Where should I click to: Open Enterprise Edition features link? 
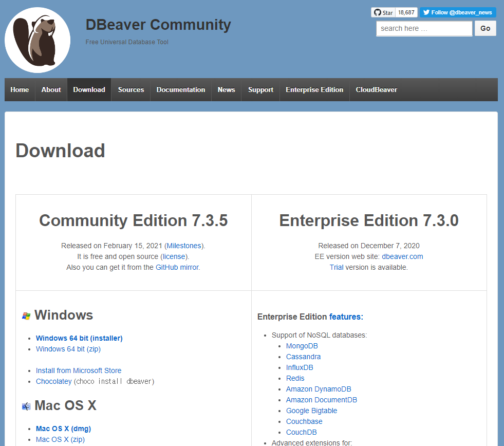346,317
